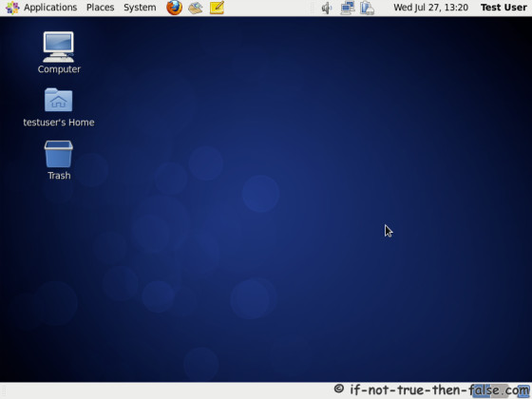The image size is (532, 399).
Task: Click the volume speaker icon
Action: coord(327,8)
